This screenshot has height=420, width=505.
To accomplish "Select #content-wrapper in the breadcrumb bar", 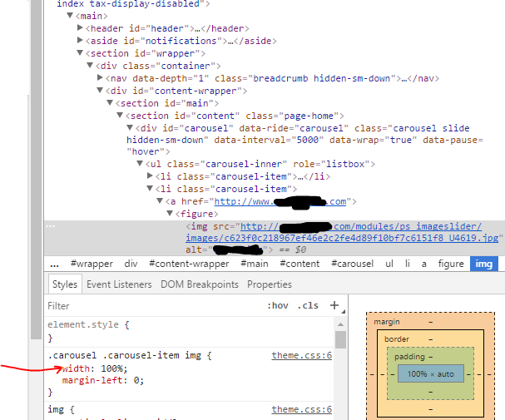I will 189,264.
